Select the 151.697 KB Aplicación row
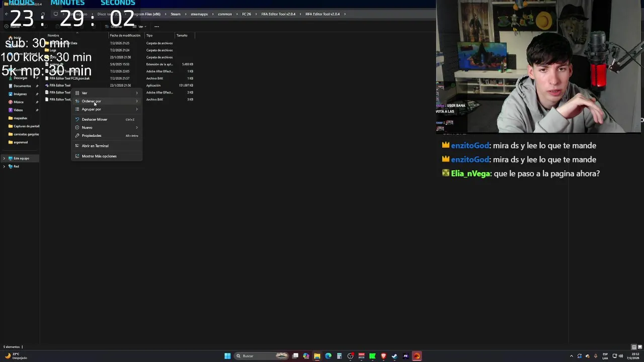The image size is (644, 362). 120,85
